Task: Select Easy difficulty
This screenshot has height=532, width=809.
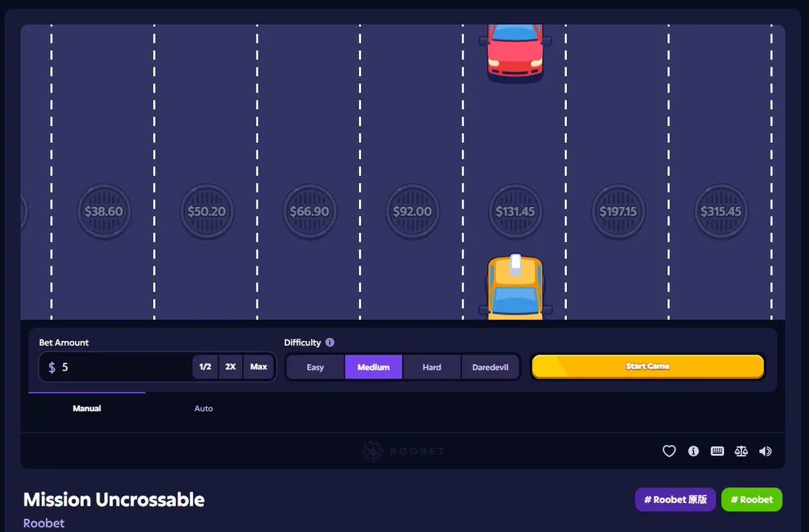Action: pos(315,367)
